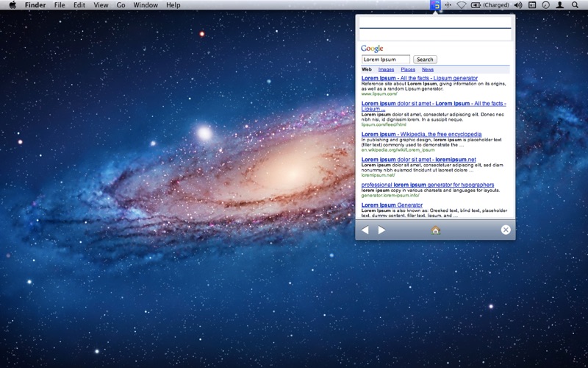
Task: Open the Go menu
Action: tap(121, 5)
